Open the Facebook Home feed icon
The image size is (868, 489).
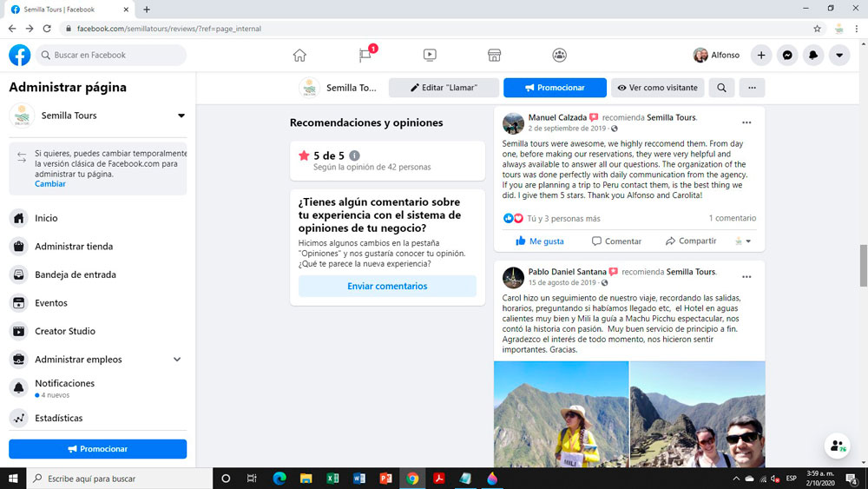coord(299,55)
